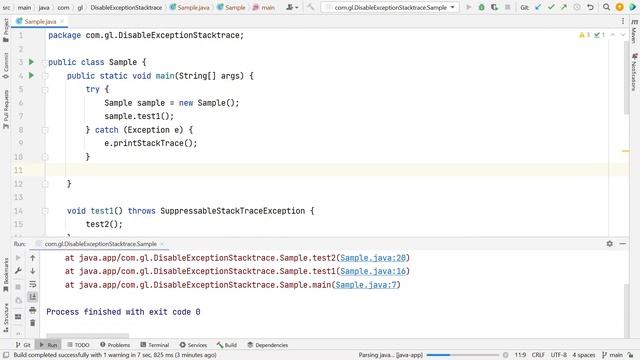This screenshot has width=640, height=360.
Task: Open the Pull Requests tool window
Action: tap(6, 109)
